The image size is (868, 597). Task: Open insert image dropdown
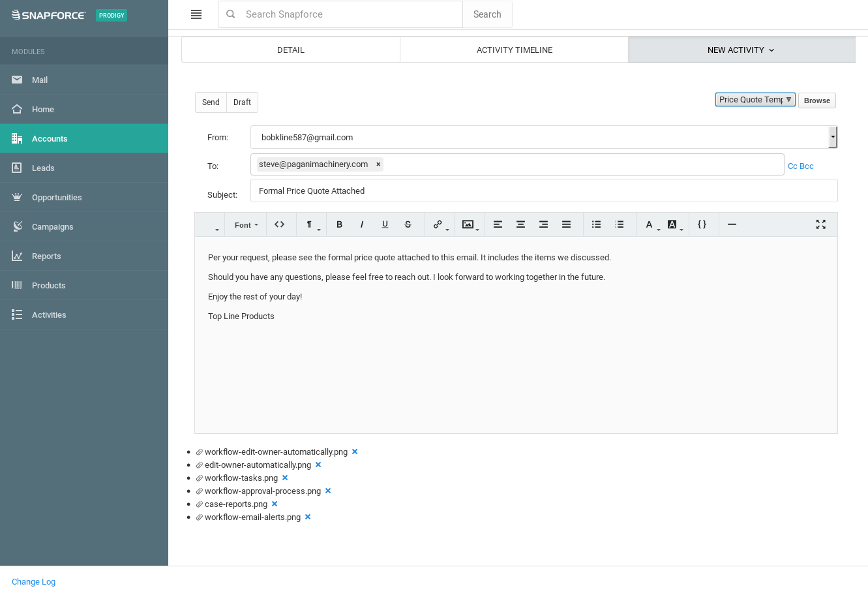click(470, 224)
